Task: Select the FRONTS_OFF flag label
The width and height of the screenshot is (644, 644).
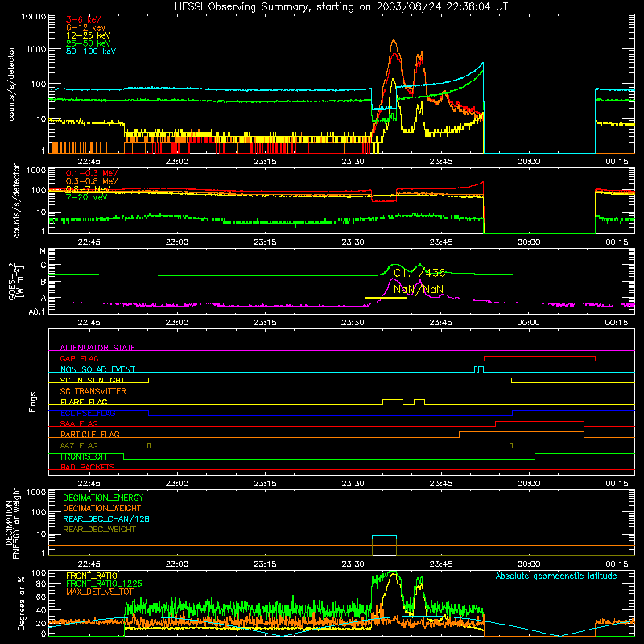Action: [85, 456]
